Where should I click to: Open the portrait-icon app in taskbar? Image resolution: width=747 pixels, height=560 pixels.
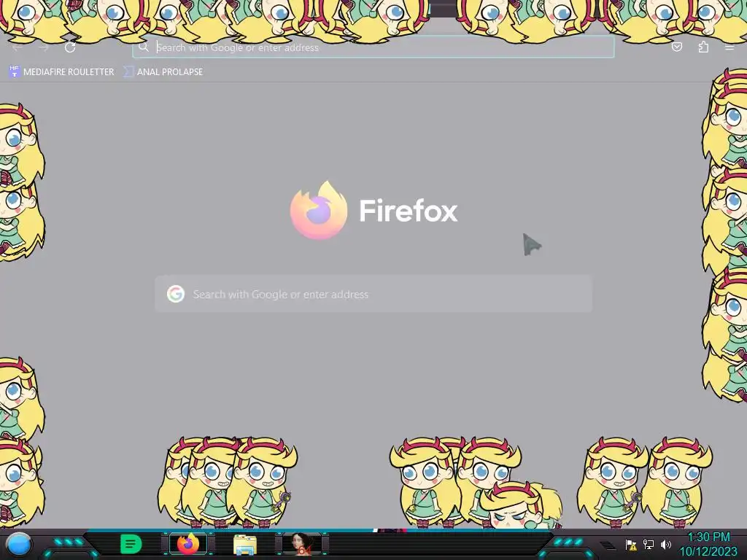(302, 544)
